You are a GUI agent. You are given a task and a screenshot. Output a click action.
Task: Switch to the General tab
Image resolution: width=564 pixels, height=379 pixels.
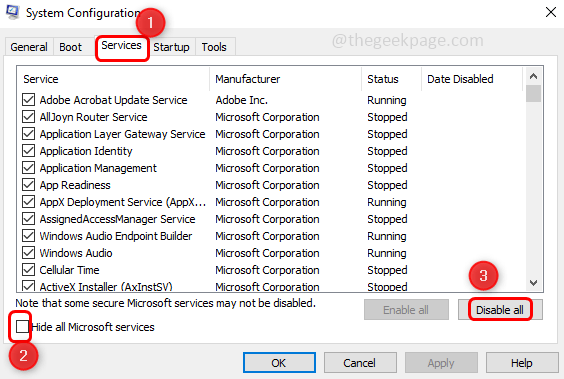pos(29,47)
